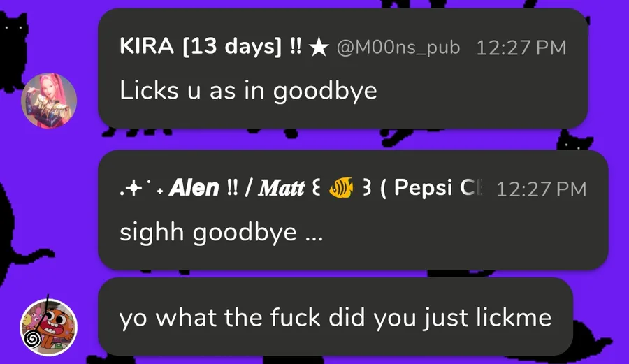
Task: Click the sparkle symbols before Alen
Action: point(141,188)
